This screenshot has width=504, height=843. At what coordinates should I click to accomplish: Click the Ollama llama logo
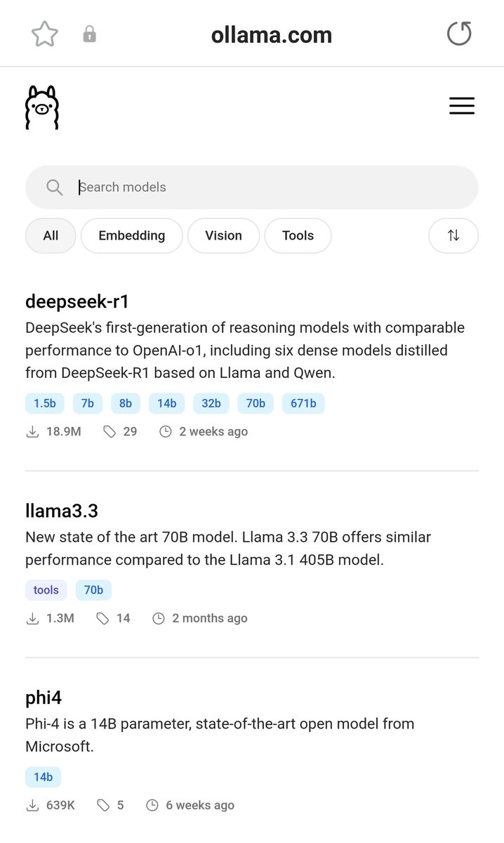(42, 107)
